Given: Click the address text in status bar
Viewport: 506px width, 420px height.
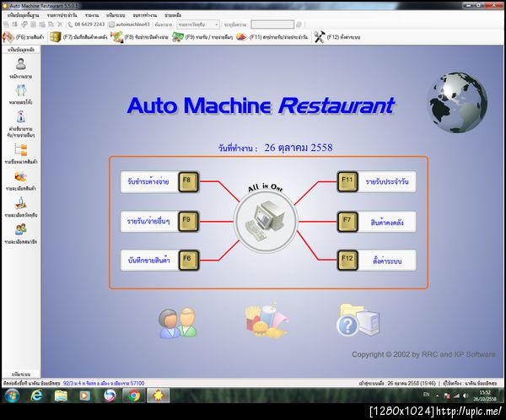Looking at the screenshot, I should 104,383.
